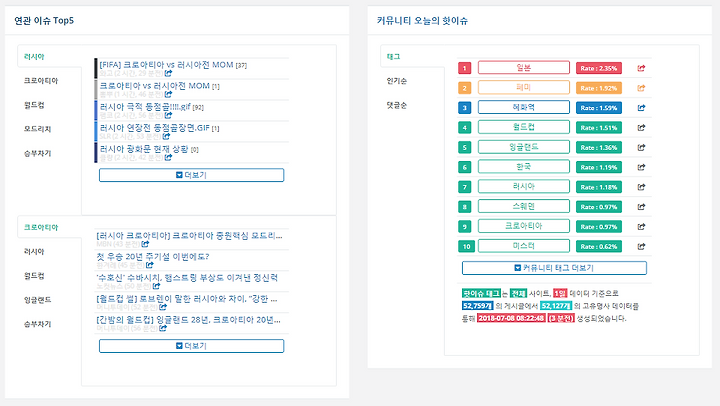Open the 스웨덴 tag button
720x406 pixels.
tap(524, 207)
